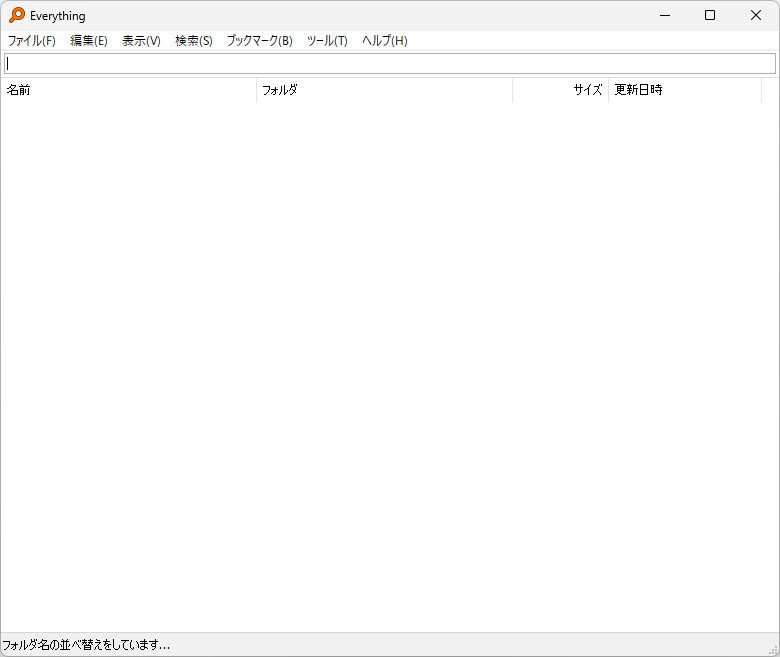
Task: Click the Everything title bar text
Action: [x=58, y=16]
